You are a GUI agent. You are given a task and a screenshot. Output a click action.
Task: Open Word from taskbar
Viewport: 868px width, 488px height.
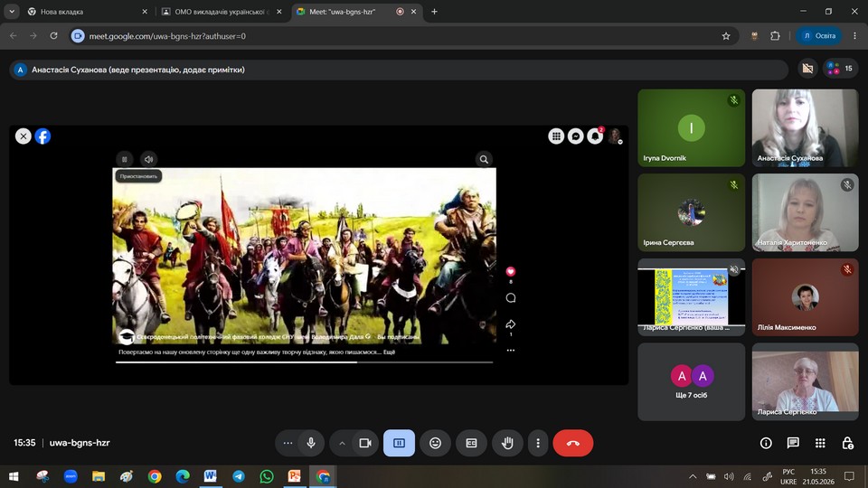211,476
